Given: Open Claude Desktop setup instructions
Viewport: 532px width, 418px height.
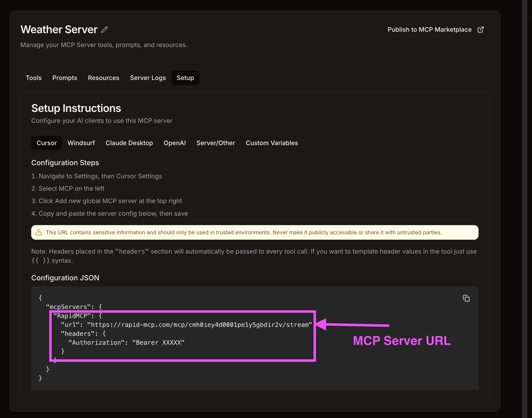Looking at the screenshot, I should pos(129,143).
